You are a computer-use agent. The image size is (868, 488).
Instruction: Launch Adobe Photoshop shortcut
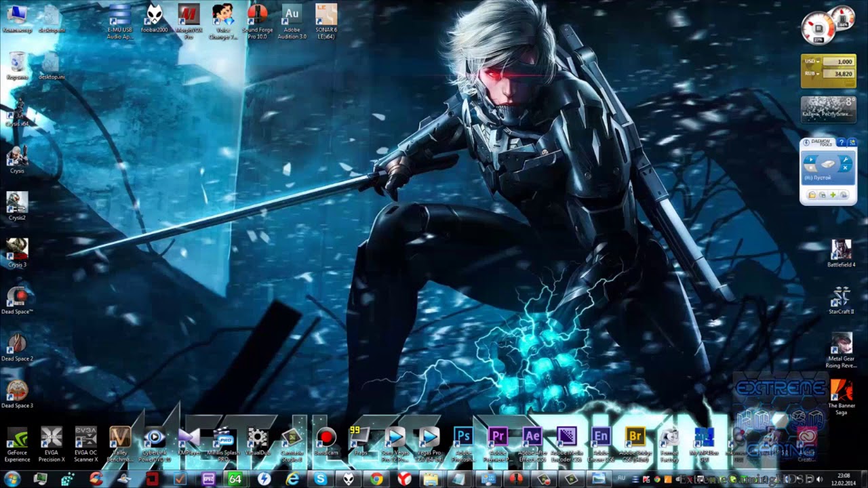[463, 444]
